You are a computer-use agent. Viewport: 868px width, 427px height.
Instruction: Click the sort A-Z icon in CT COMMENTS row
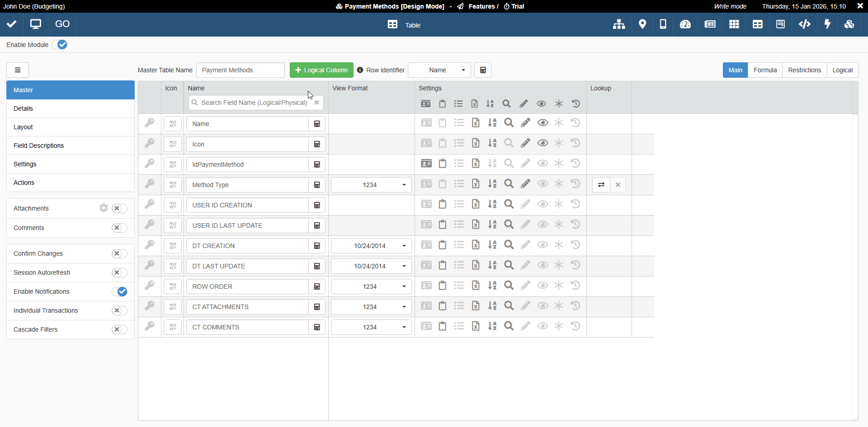pos(492,326)
